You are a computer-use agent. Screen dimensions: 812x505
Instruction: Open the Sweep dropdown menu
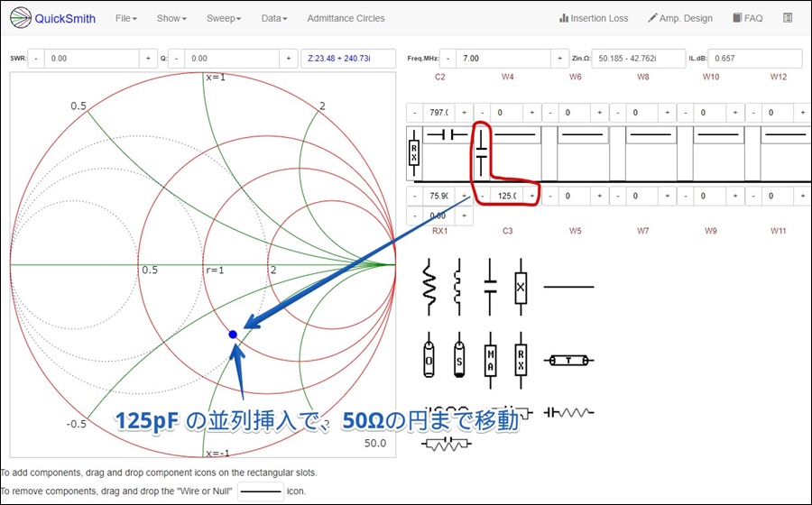224,18
